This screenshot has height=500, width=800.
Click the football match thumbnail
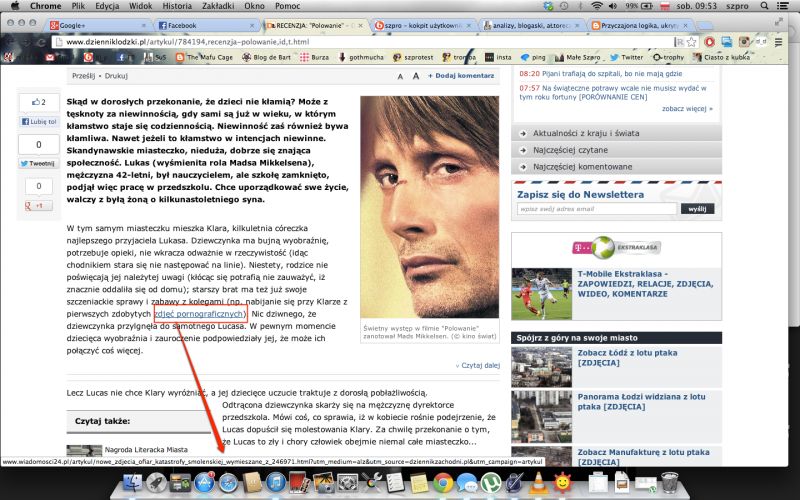(541, 294)
